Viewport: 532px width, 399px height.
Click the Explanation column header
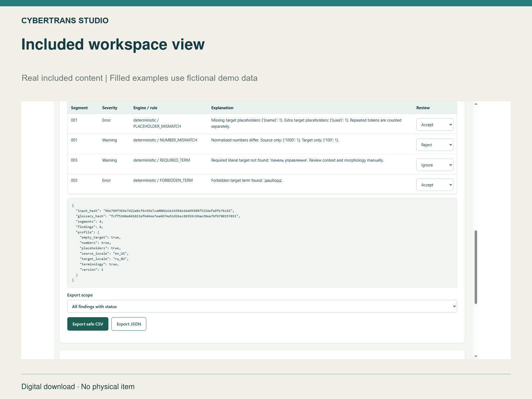[222, 108]
